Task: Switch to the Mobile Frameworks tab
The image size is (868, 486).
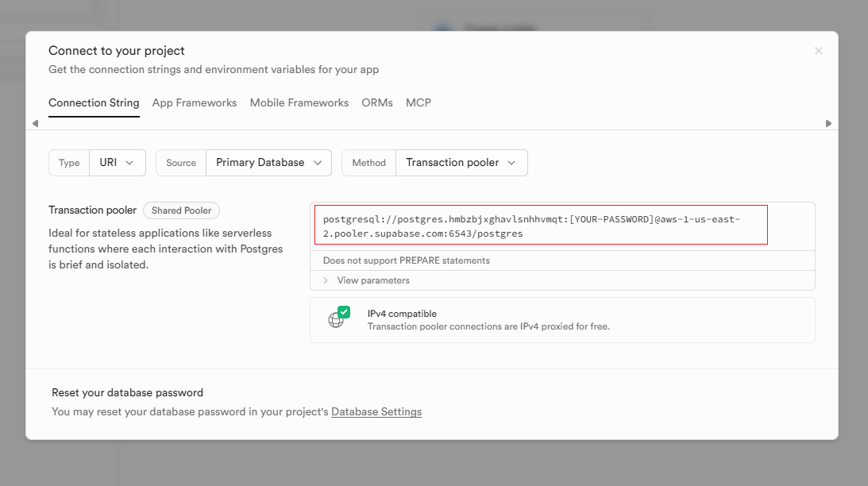Action: click(x=299, y=102)
